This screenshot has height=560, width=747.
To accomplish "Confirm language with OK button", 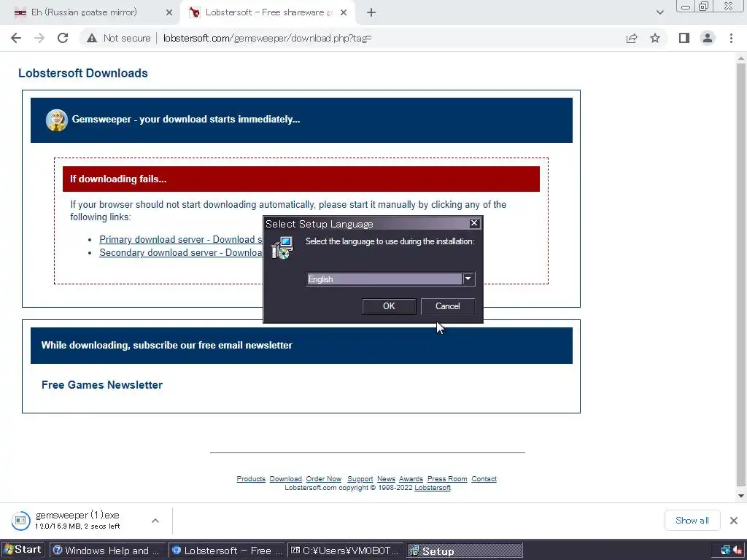I will [x=389, y=306].
